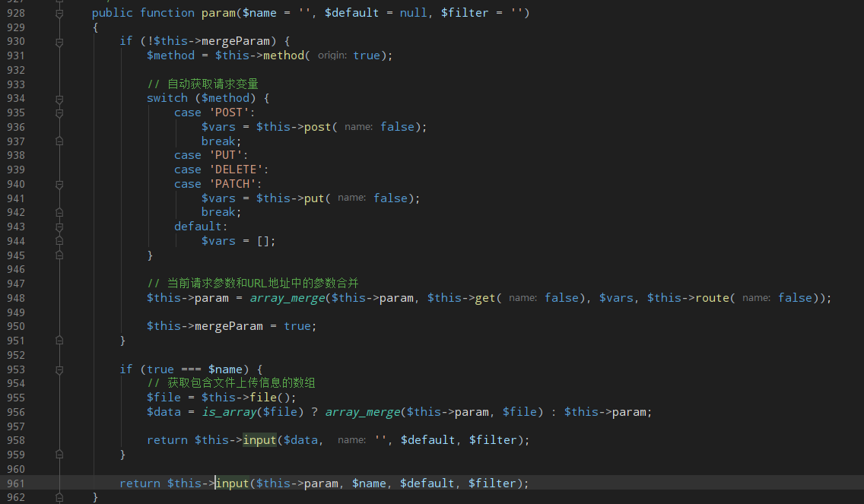Click array_merge on line 948

287,298
